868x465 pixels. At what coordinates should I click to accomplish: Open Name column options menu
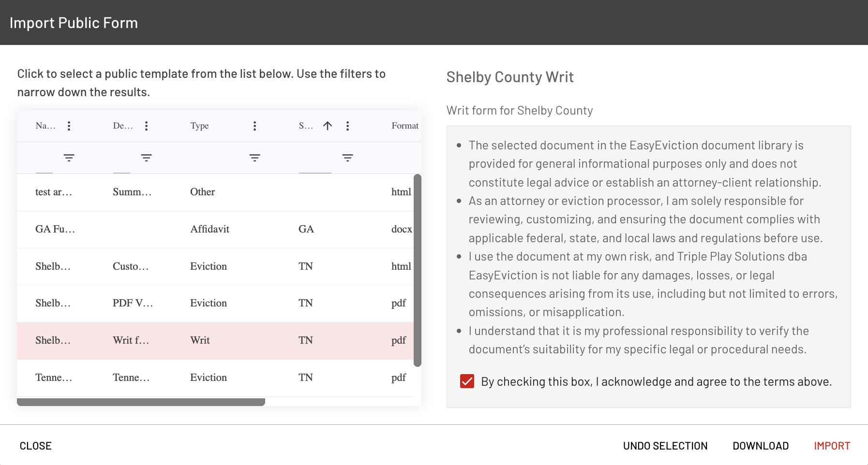(x=69, y=126)
